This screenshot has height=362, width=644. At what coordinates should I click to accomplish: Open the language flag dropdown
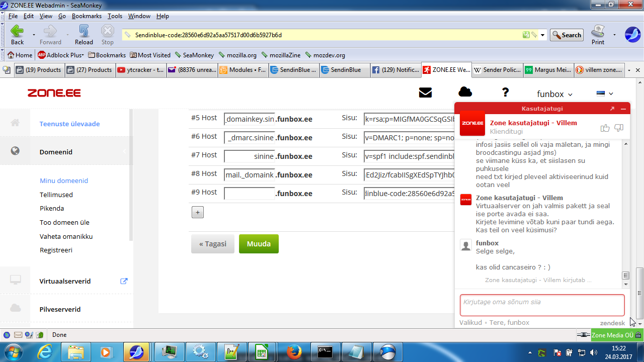click(x=605, y=94)
